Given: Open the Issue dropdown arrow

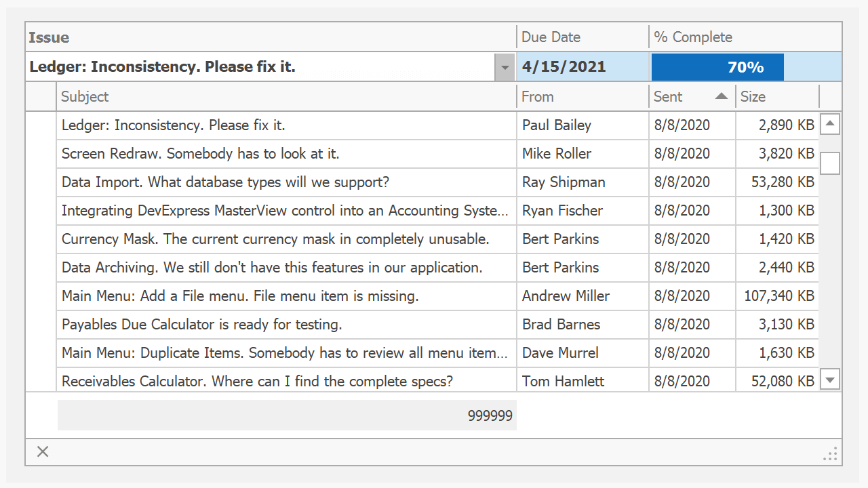Looking at the screenshot, I should [x=505, y=67].
